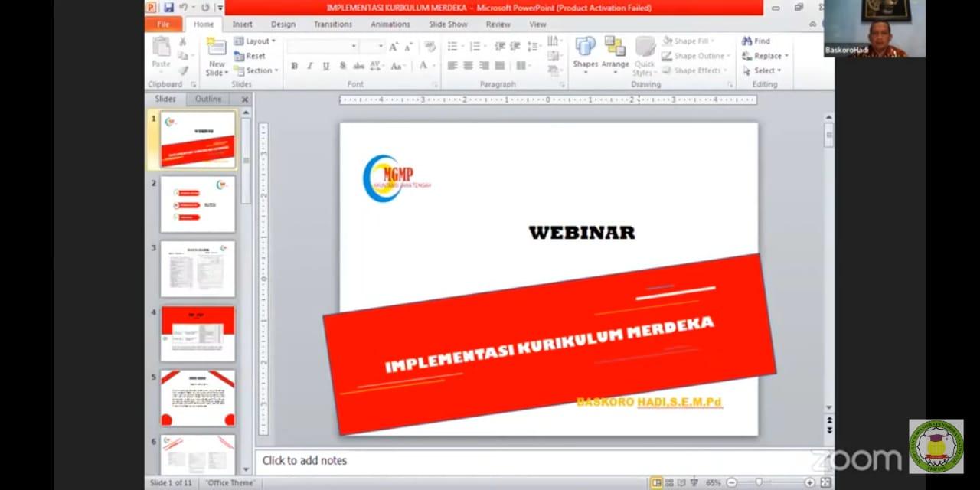Select slide 4 thumbnail in slides panel
The image size is (980, 490).
[x=198, y=334]
